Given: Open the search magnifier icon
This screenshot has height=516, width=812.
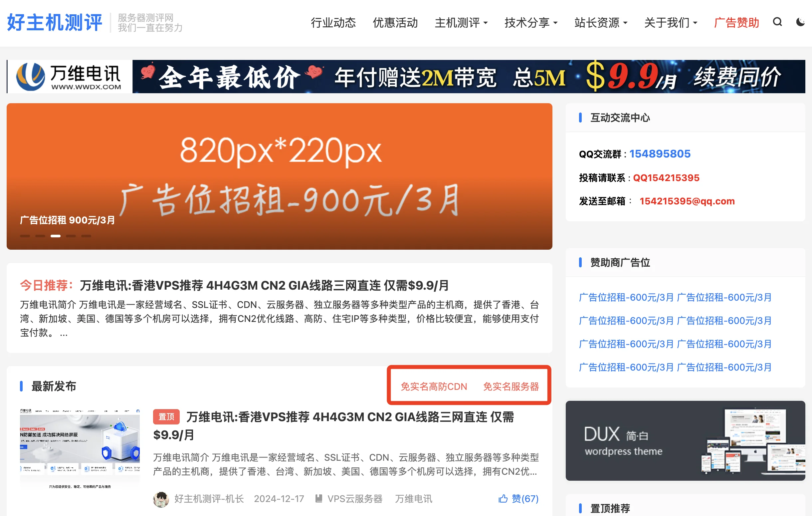Looking at the screenshot, I should coord(777,22).
